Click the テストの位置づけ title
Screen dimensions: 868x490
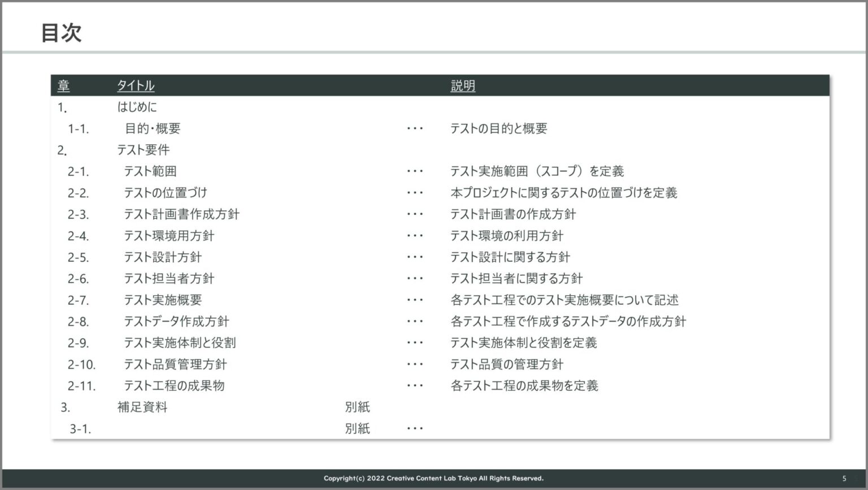[x=166, y=193]
